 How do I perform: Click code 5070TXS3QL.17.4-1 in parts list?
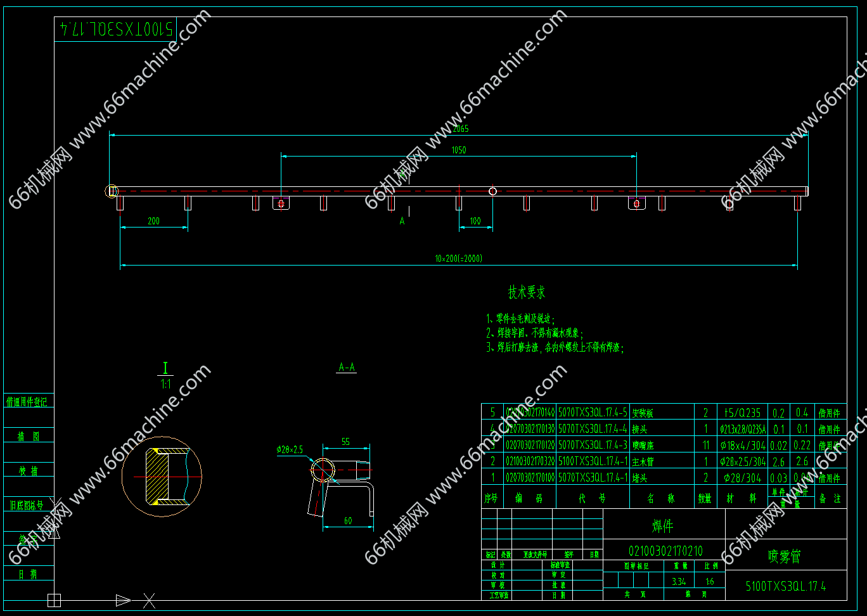pos(593,478)
